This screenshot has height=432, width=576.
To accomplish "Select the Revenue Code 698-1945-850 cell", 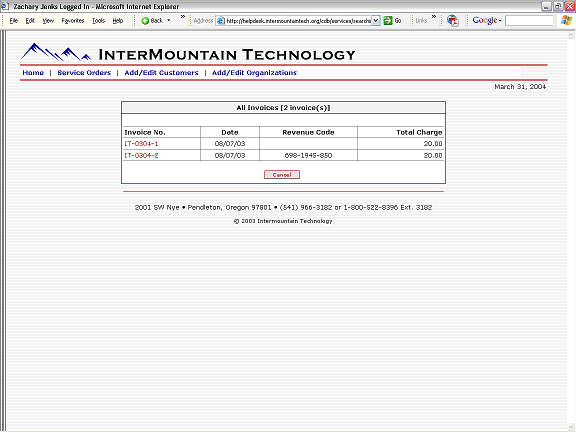I will click(x=308, y=155).
